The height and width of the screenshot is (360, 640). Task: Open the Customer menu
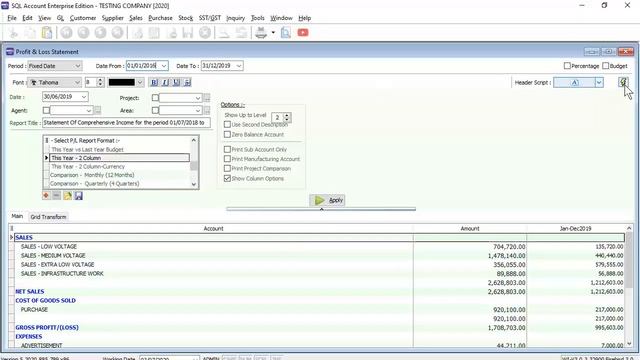(x=83, y=18)
